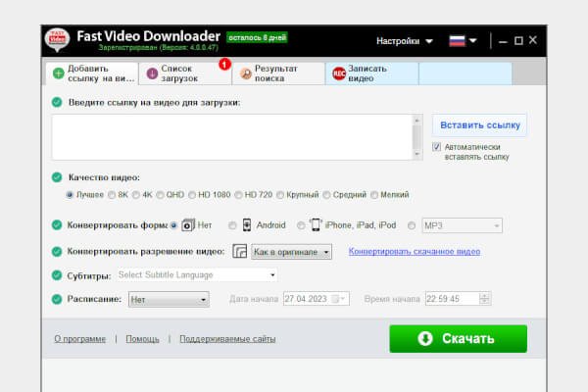Screen dimensions: 588x392
Task: Open the Поддерживаемые сайты link
Action: pyautogui.click(x=227, y=339)
